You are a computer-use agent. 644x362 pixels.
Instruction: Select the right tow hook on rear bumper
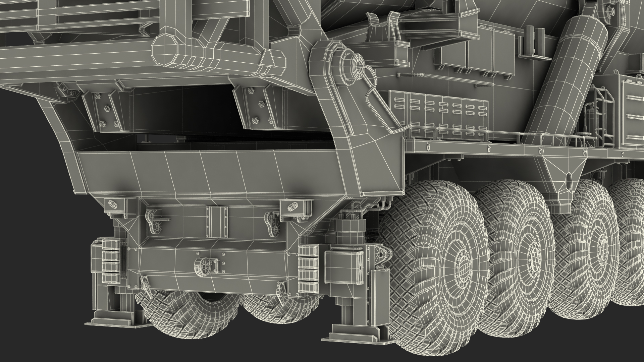click(x=272, y=224)
